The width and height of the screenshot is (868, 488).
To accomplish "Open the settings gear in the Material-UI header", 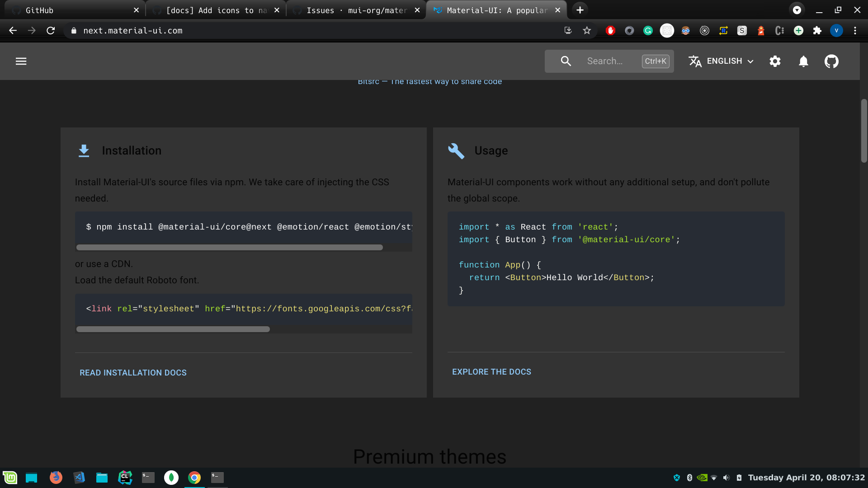I will click(775, 61).
